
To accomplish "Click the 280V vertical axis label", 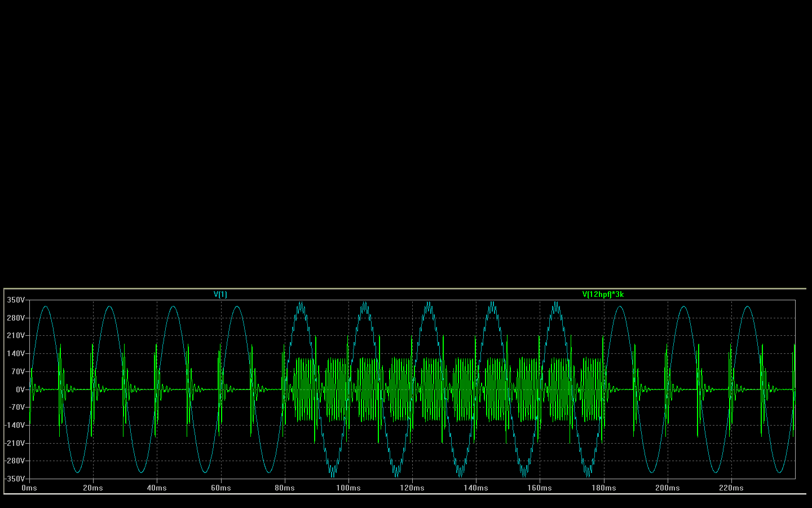I will point(16,318).
